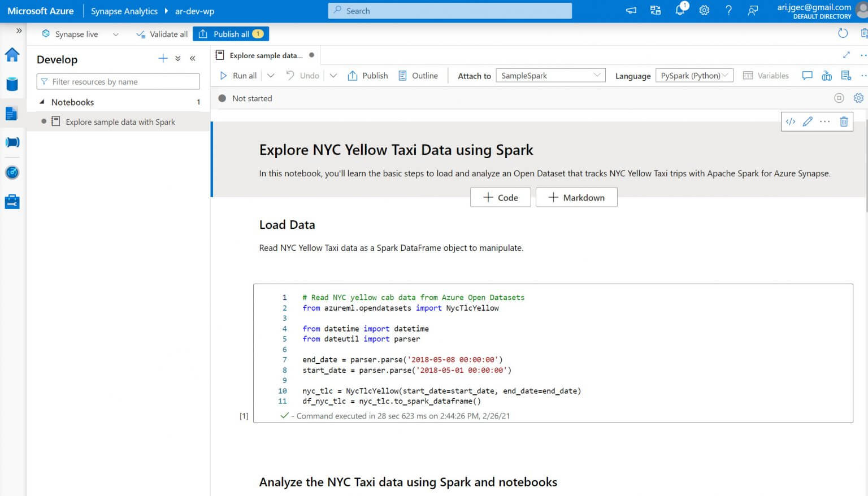Publish the current notebook

(x=367, y=75)
